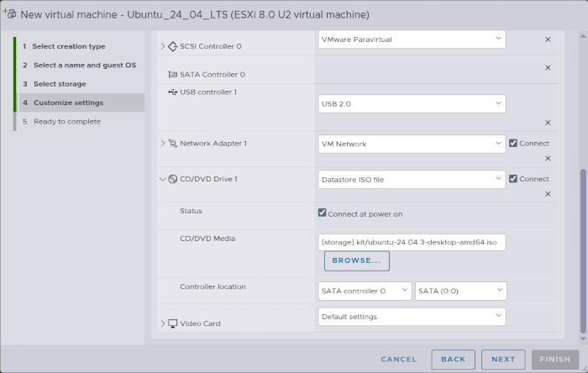Open the USB 2.0 controller type dropdown
The height and width of the screenshot is (373, 588).
click(x=412, y=104)
